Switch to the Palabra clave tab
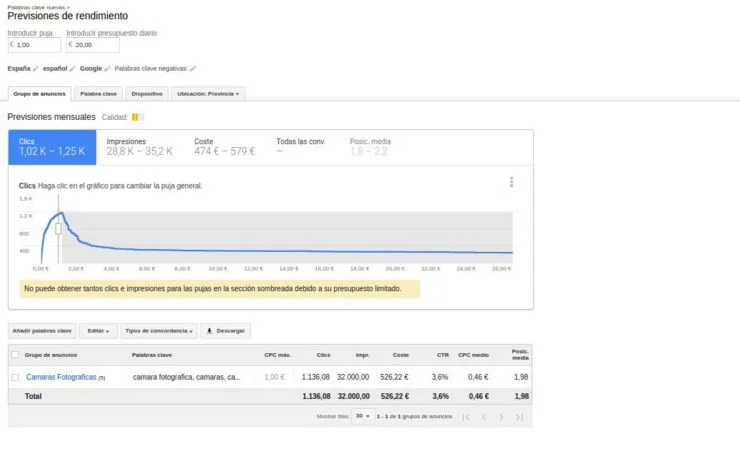This screenshot has width=740, height=471. pos(98,94)
